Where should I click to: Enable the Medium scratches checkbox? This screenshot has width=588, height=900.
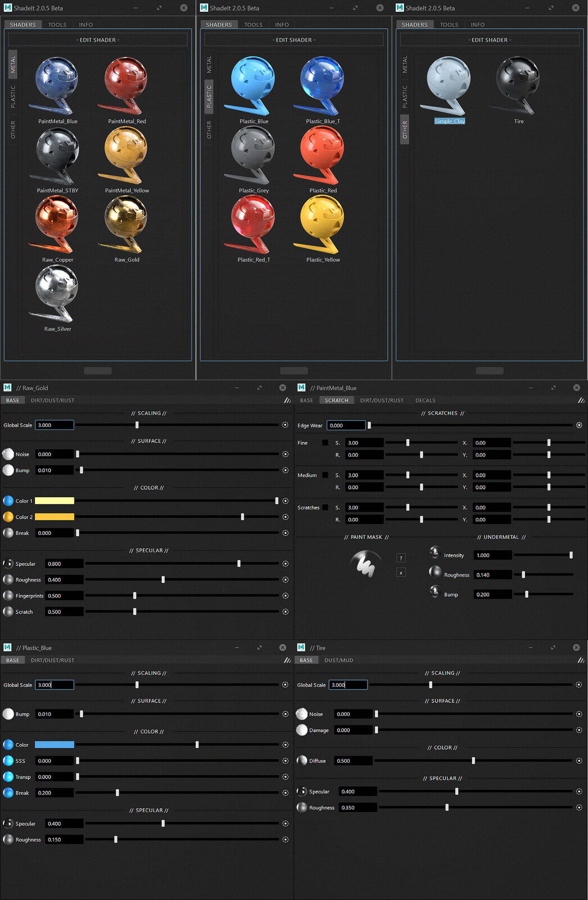point(325,475)
